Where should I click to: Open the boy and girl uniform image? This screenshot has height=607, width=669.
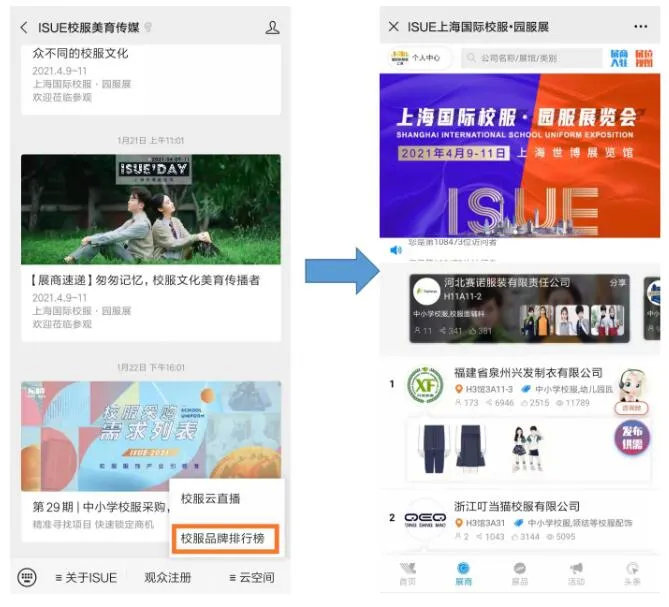(527, 448)
